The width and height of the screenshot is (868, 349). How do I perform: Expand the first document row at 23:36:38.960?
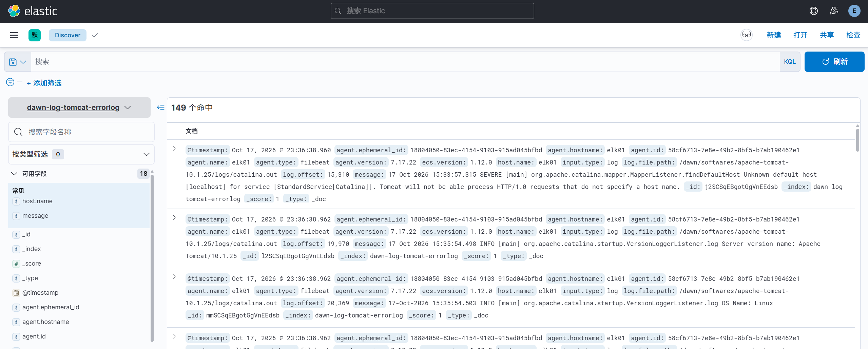[174, 148]
